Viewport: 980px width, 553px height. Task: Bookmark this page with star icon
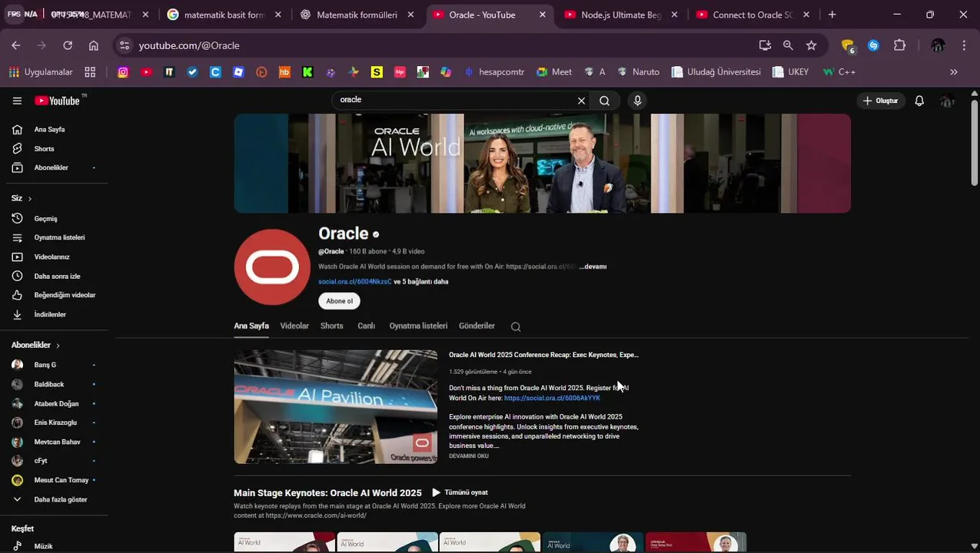tap(811, 45)
